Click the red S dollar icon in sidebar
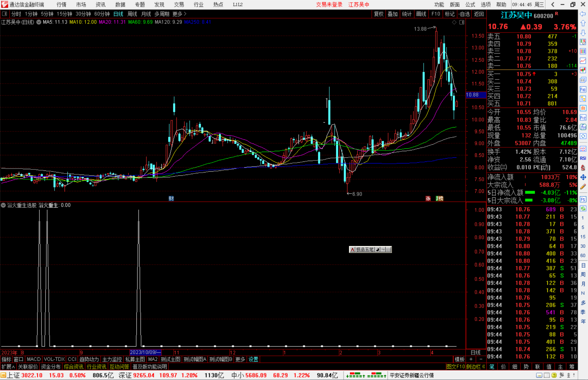This screenshot has height=380, width=588. point(583,168)
